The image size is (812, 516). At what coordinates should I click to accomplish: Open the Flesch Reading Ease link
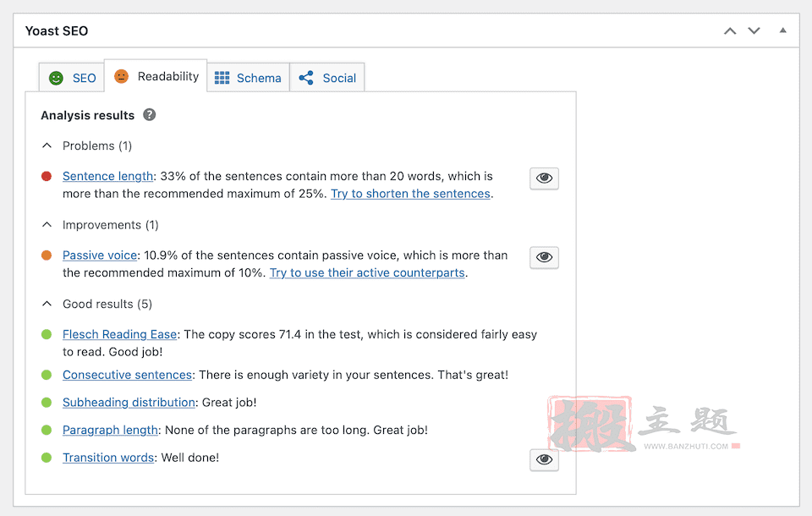click(119, 335)
